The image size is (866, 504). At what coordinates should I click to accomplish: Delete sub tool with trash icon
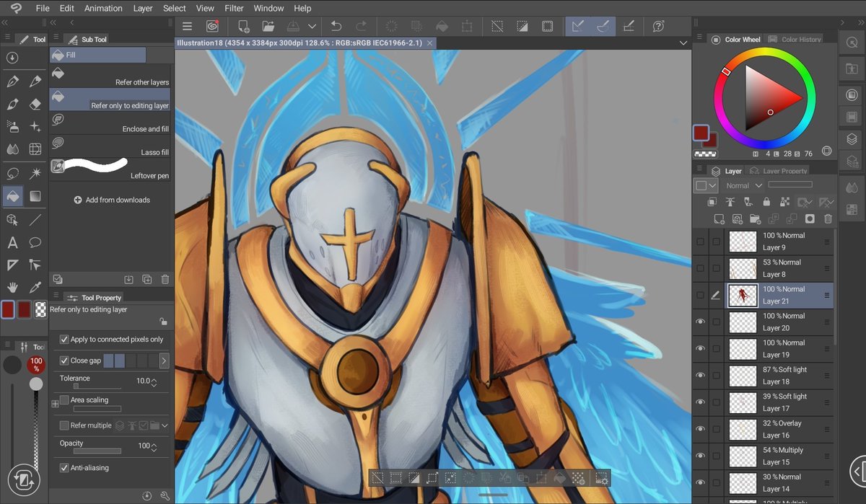point(165,279)
